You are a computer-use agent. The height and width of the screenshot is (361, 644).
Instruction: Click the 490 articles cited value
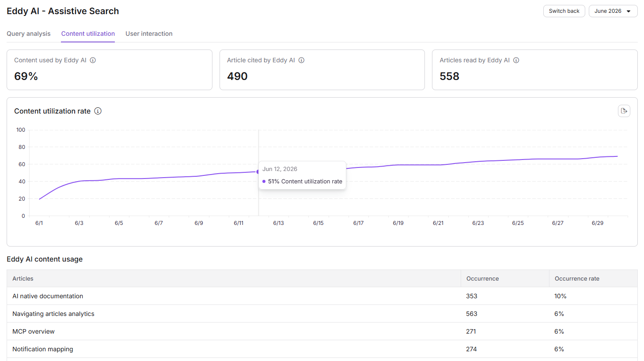point(237,76)
